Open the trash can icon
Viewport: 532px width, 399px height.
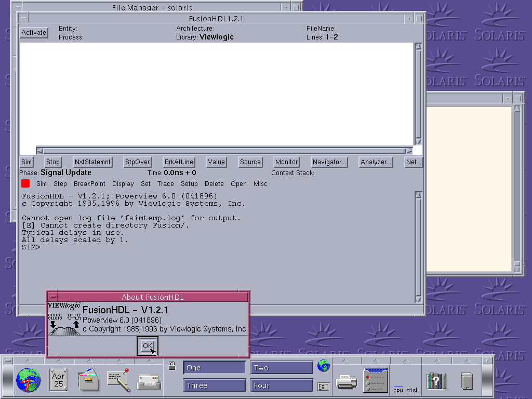[467, 381]
